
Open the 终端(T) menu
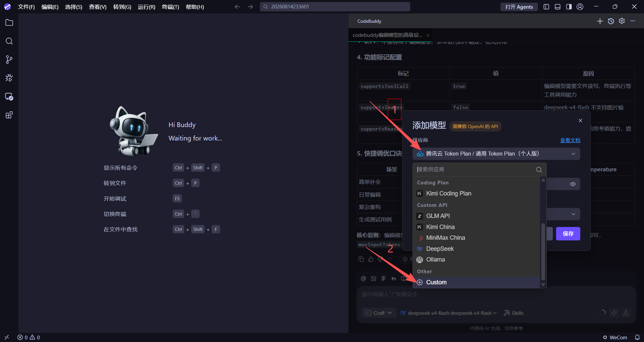170,7
